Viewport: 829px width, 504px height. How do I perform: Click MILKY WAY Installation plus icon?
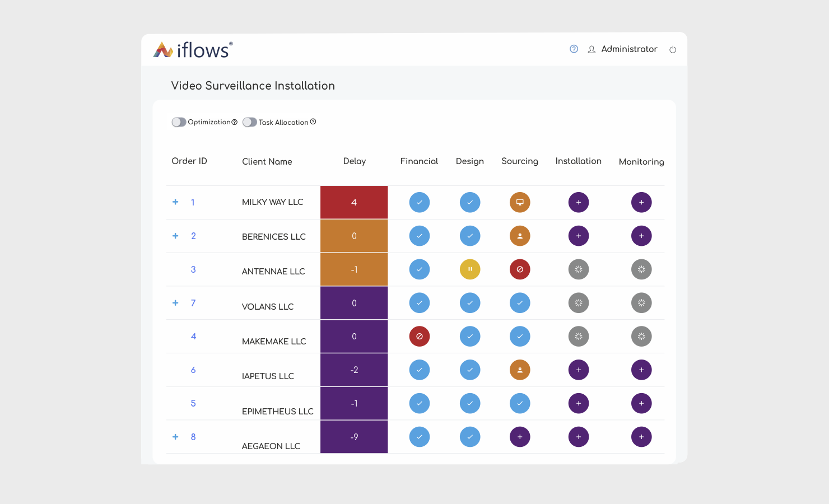pos(579,202)
